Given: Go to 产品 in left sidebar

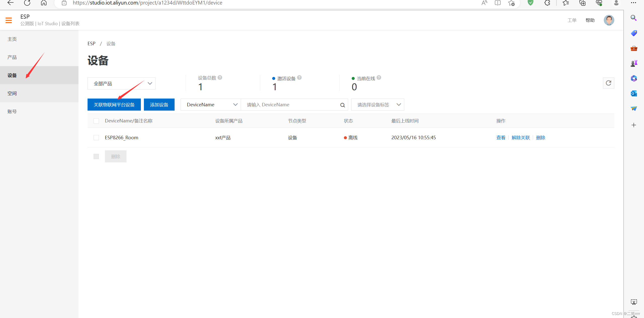Looking at the screenshot, I should (12, 57).
